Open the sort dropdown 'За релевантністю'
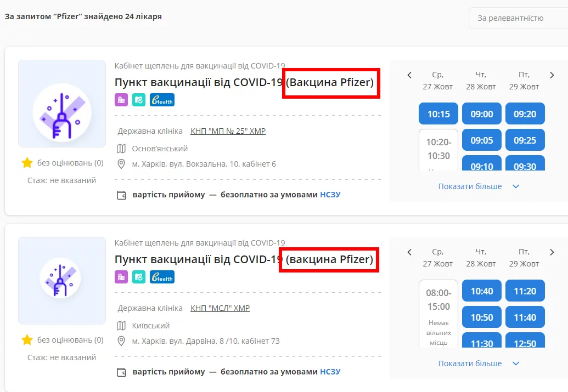 519,18
